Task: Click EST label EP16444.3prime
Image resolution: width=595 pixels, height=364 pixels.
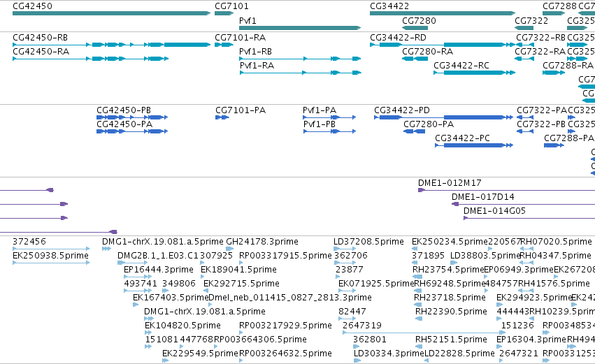Action: (159, 270)
